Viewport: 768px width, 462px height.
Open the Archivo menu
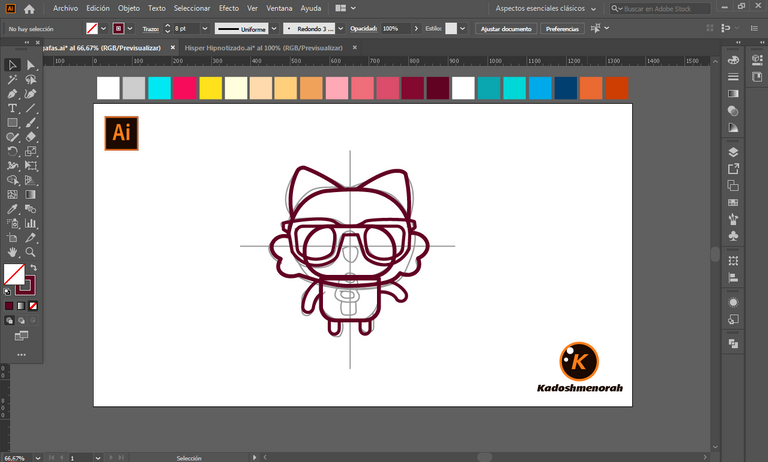(x=65, y=8)
